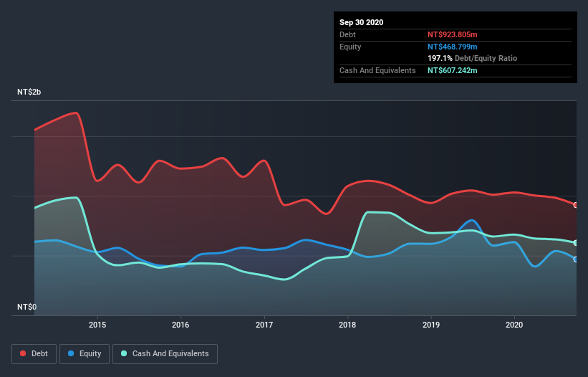Toggle the Debt series legend button
588x377 pixels.
(x=34, y=354)
